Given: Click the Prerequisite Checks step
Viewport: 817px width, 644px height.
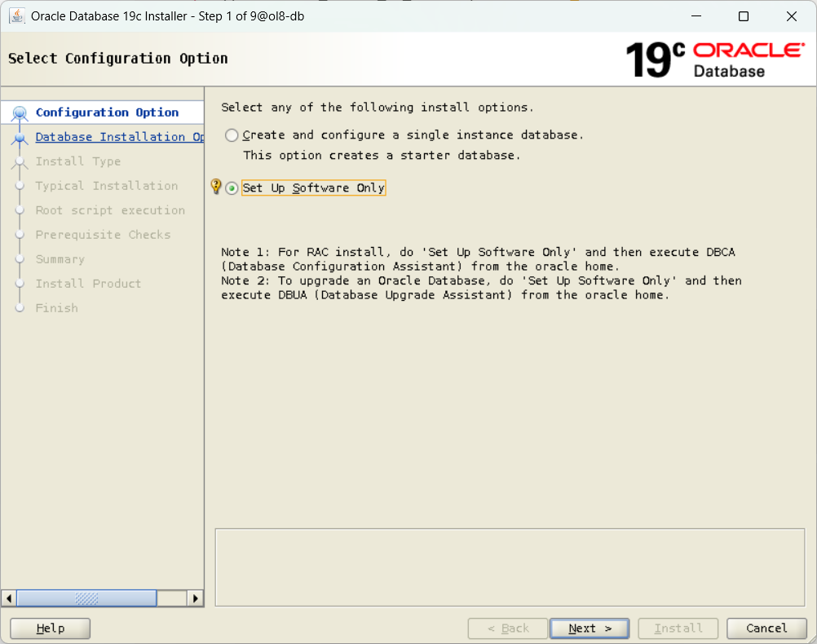Looking at the screenshot, I should tap(104, 235).
